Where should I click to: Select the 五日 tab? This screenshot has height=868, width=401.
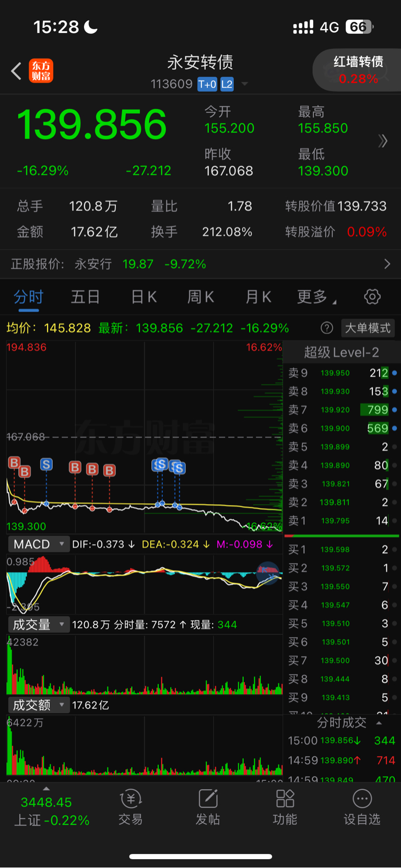point(86,297)
